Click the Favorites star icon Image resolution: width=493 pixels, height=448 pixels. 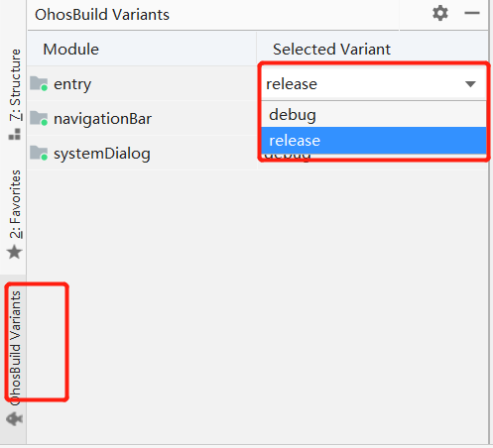pos(15,253)
